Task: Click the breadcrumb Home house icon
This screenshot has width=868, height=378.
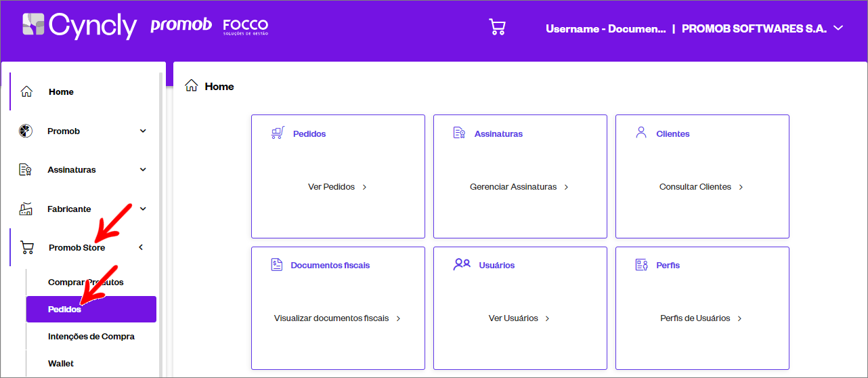Action: pyautogui.click(x=192, y=86)
